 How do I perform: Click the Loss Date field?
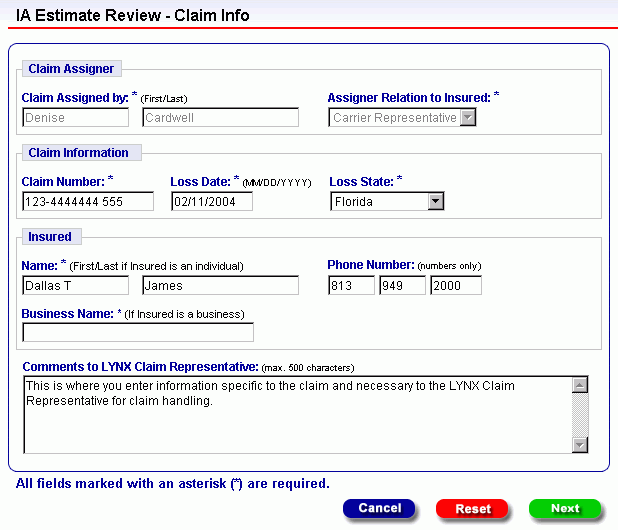click(x=212, y=201)
